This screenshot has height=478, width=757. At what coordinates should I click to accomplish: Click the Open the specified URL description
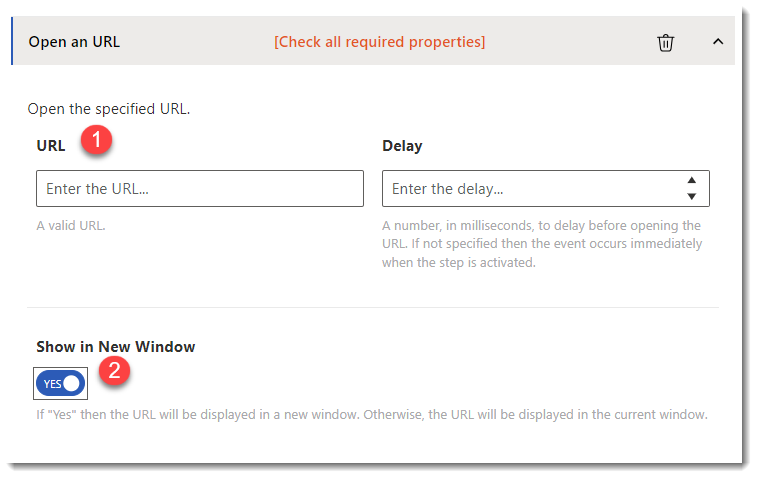(109, 109)
